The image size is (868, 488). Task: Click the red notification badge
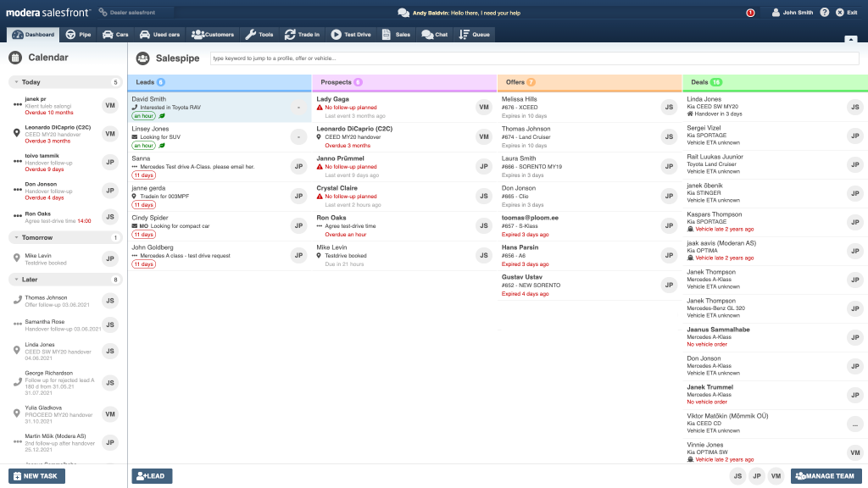coord(750,13)
